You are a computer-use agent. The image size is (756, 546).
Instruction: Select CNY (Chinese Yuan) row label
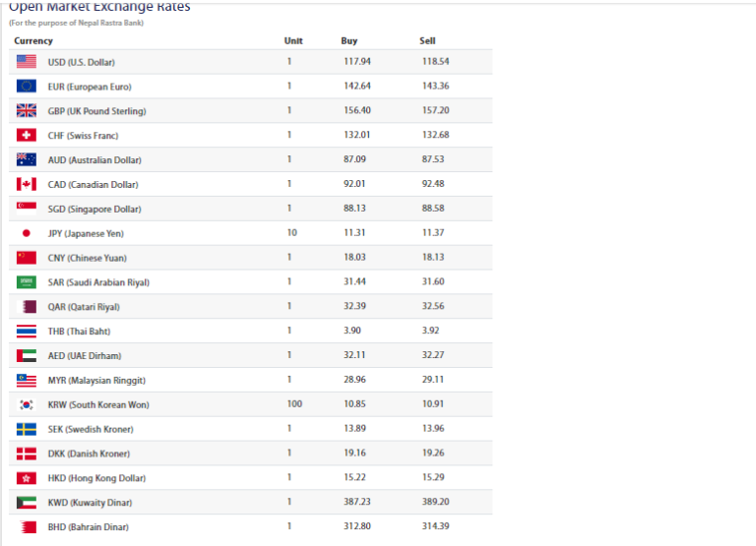[86, 258]
